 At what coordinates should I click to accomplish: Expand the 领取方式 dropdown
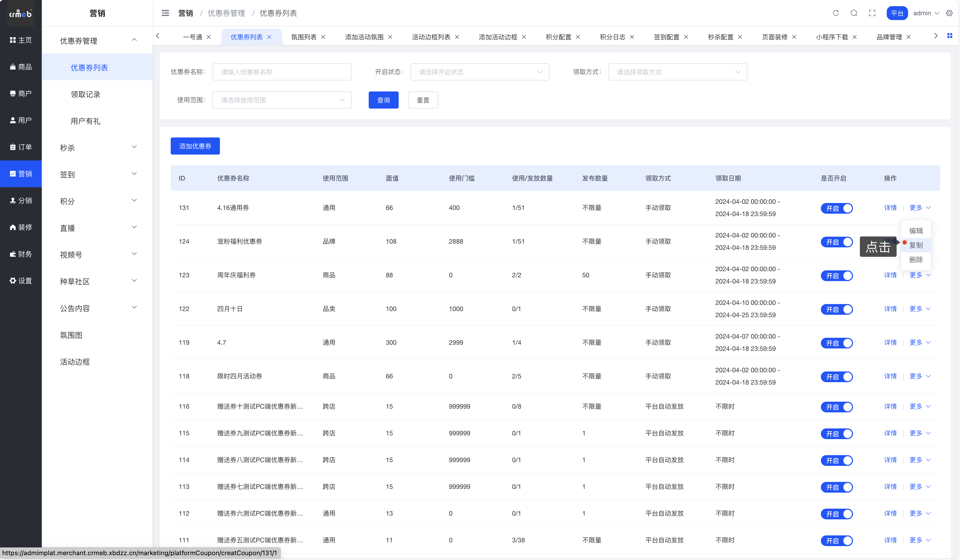tap(677, 72)
